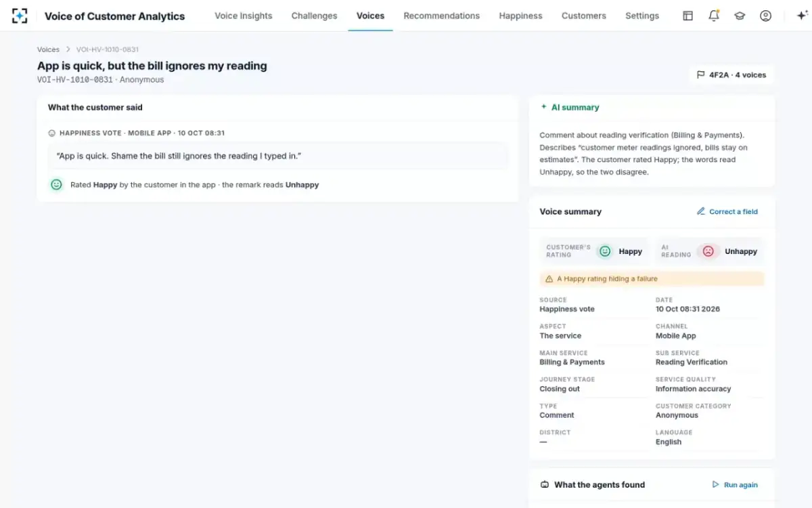Click the AI summary paragraph text
The image size is (812, 508).
click(x=644, y=154)
